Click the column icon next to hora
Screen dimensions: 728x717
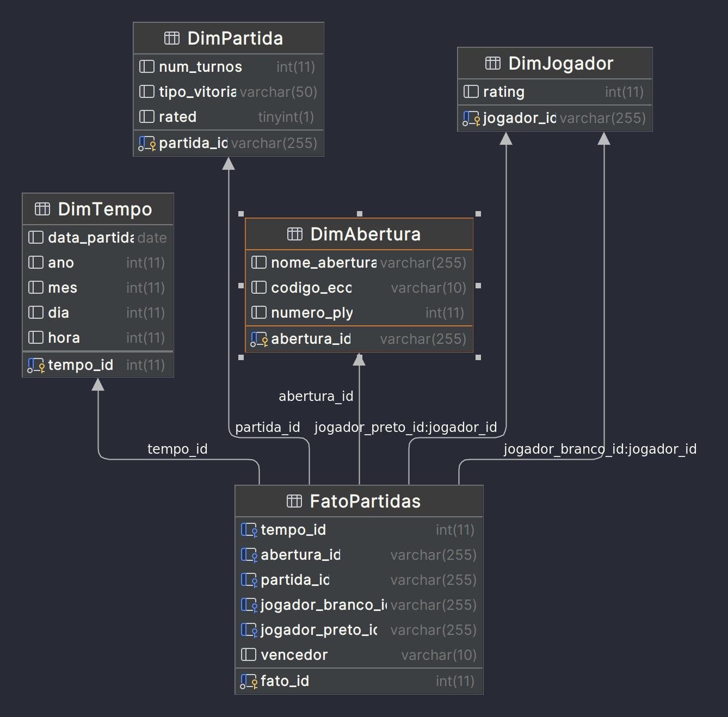tap(36, 337)
